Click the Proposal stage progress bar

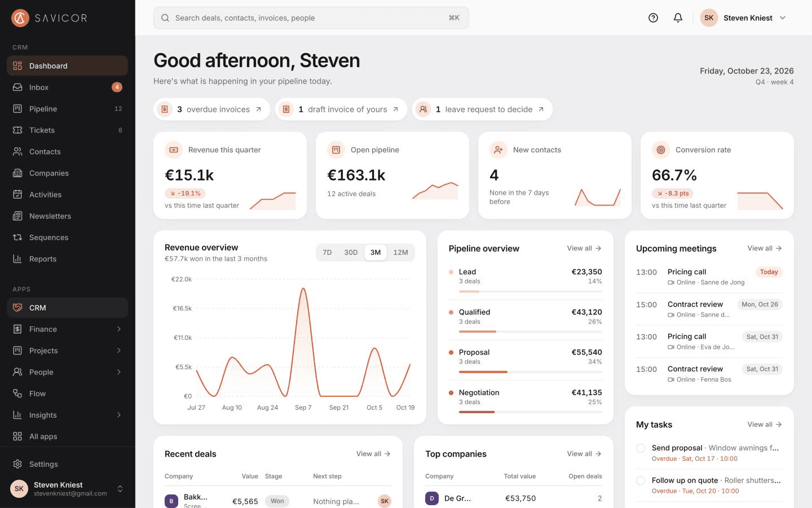coord(531,372)
